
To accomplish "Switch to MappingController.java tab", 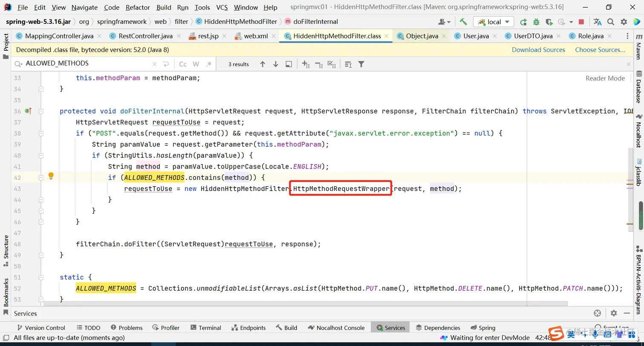I will (59, 36).
